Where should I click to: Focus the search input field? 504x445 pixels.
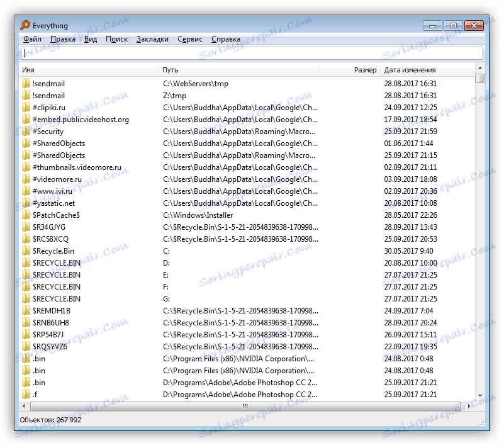[252, 53]
